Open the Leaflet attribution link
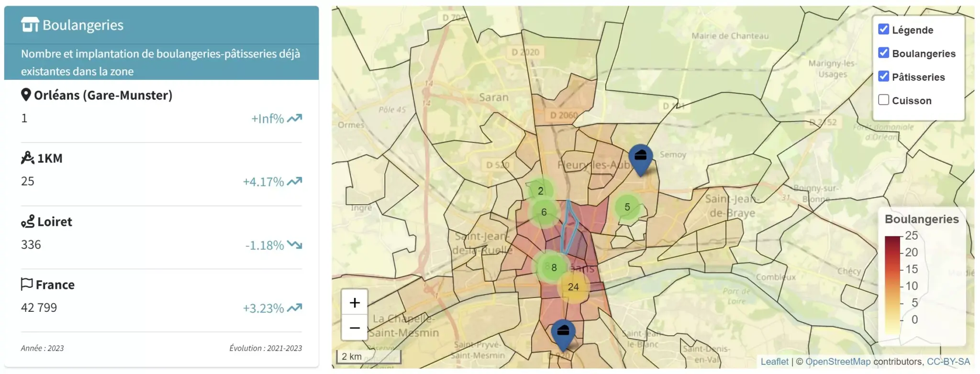Image resolution: width=980 pixels, height=374 pixels. click(774, 362)
